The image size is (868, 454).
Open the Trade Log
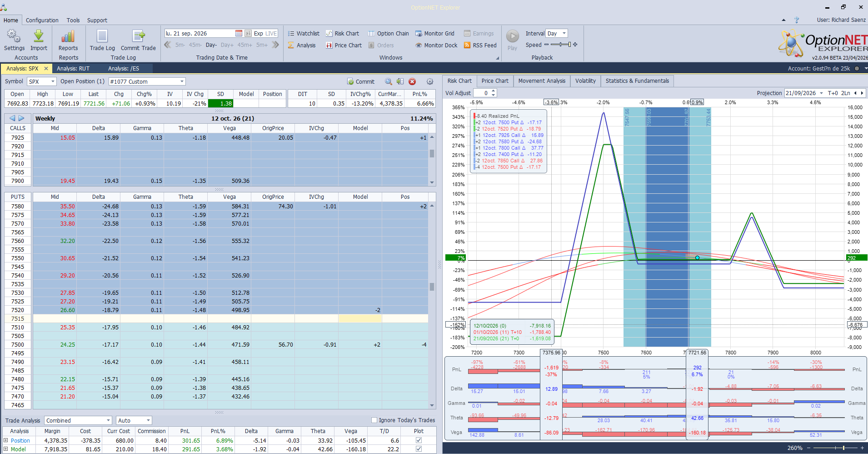pos(102,40)
